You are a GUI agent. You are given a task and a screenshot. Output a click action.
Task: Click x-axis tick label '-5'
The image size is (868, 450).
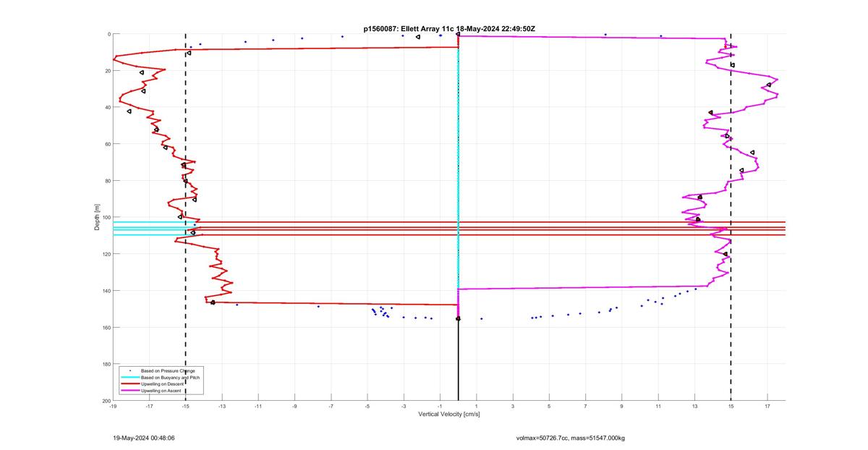click(x=367, y=407)
